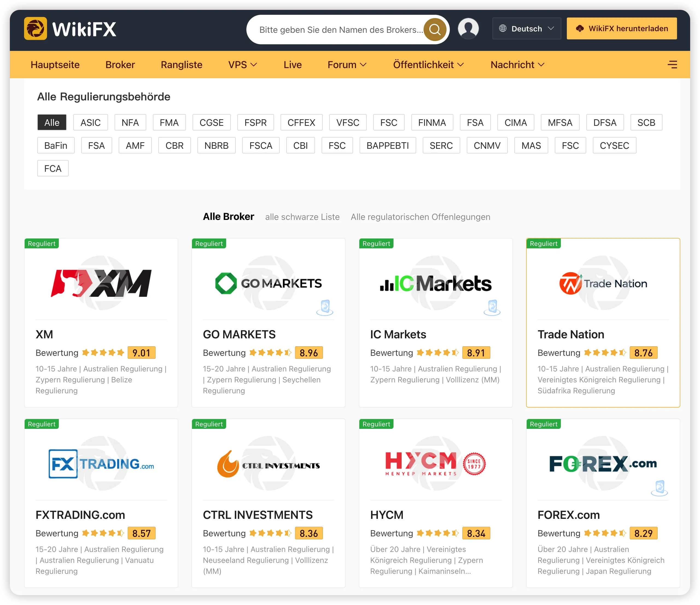Click the cloud download icon

pyautogui.click(x=580, y=29)
